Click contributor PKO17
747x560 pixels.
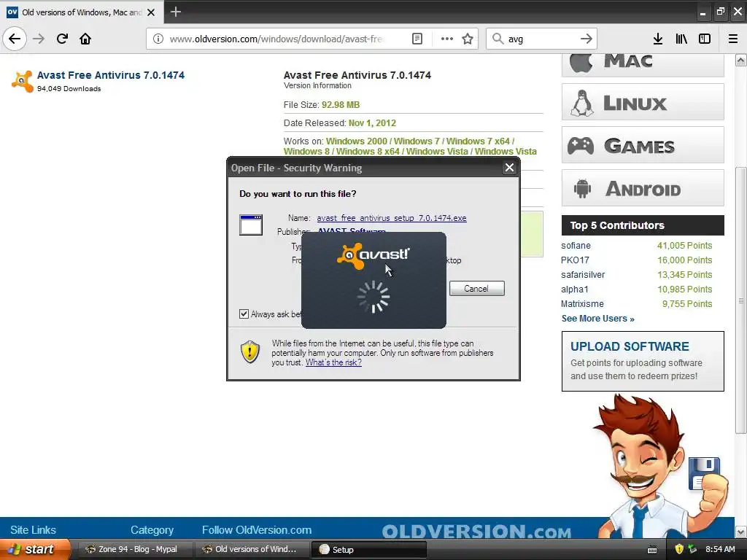(575, 260)
